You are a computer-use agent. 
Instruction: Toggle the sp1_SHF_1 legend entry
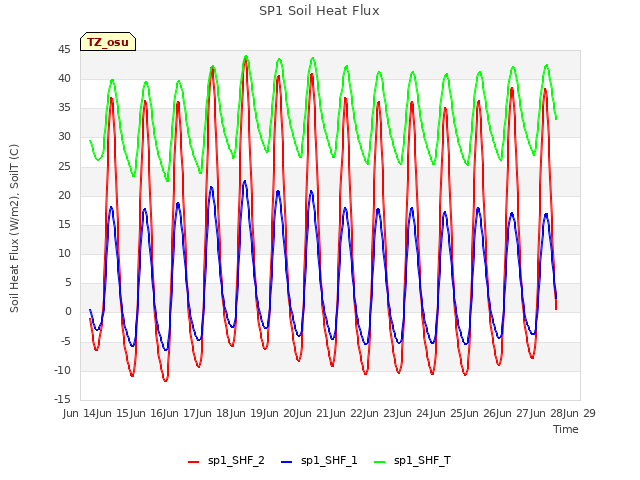319,461
